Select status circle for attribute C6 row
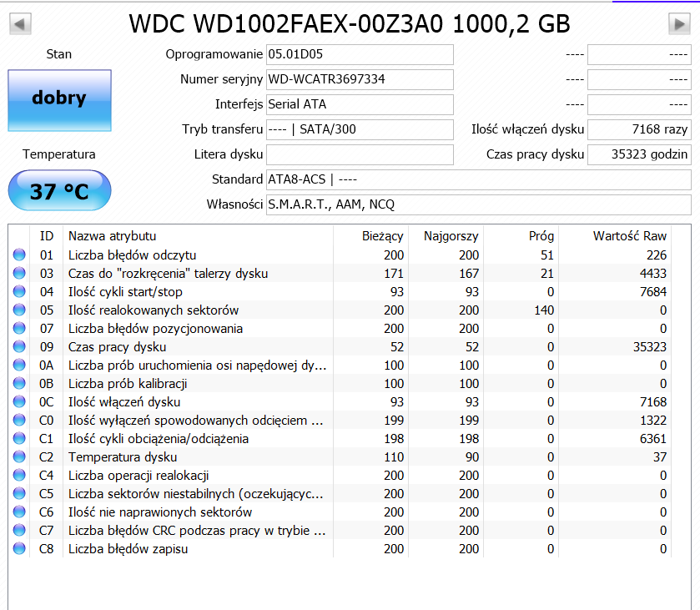The width and height of the screenshot is (700, 610). (x=19, y=512)
